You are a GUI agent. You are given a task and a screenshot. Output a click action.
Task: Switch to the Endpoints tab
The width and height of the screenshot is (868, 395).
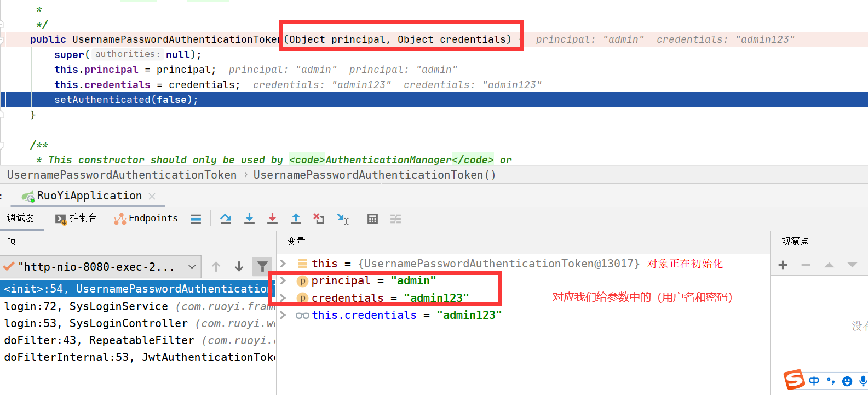pos(146,218)
